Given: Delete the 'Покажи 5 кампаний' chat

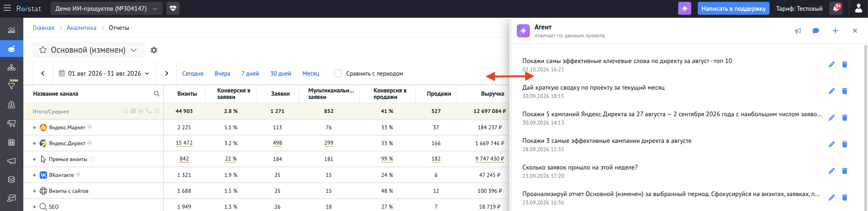Looking at the screenshot, I should [x=845, y=118].
